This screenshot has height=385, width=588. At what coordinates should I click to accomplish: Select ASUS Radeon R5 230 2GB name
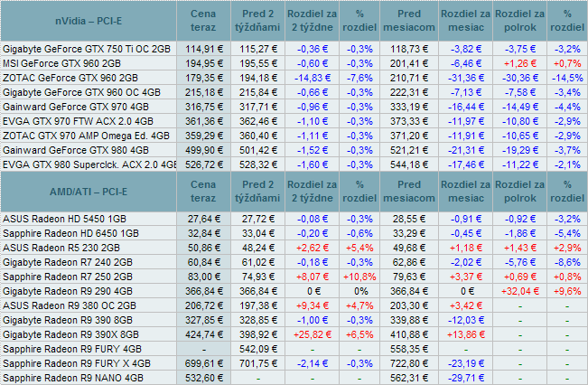(61, 248)
